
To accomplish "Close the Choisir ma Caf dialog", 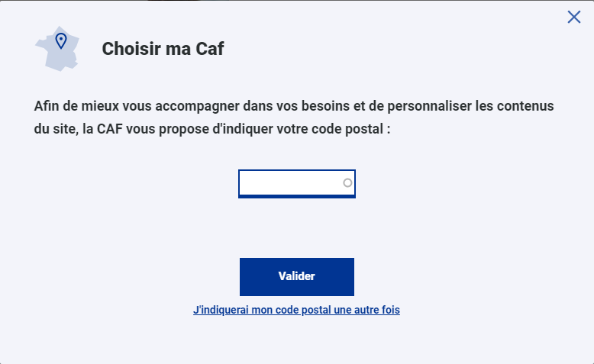I will (574, 17).
